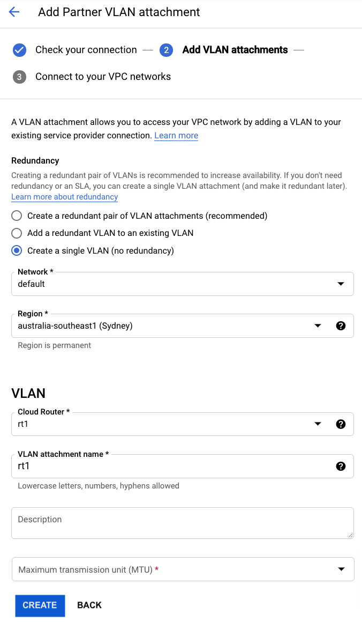
Task: Choose 'Add a redundant VLAN to an existing VLAN'
Action: tap(16, 233)
